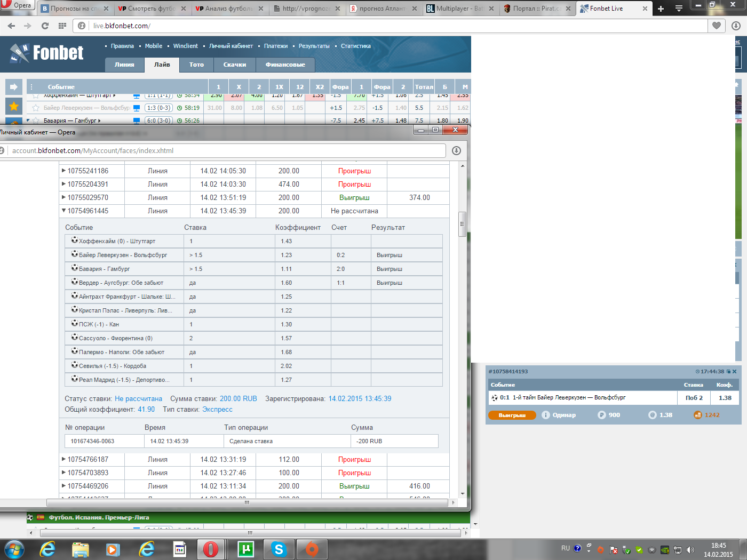
Task: Click info icon beside Одинар in bet slip
Action: 546,415
